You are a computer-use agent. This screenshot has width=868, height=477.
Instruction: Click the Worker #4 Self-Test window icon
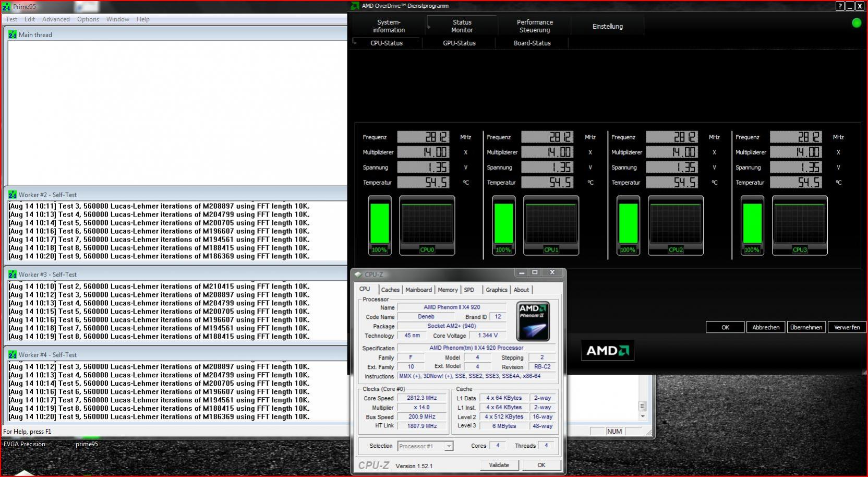pos(13,355)
